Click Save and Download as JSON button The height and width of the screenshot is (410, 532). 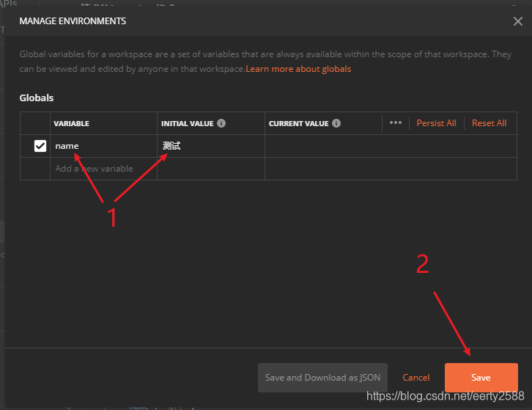point(322,378)
